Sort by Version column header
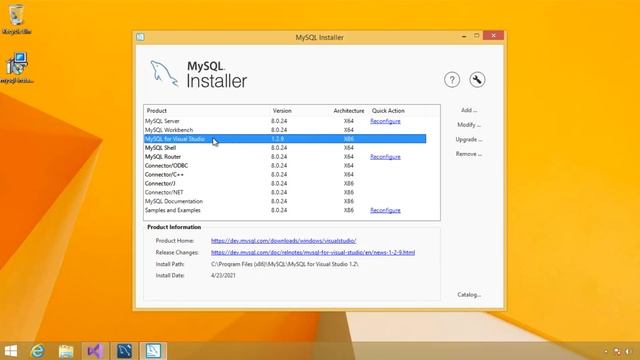This screenshot has height=360, width=640. [282, 111]
